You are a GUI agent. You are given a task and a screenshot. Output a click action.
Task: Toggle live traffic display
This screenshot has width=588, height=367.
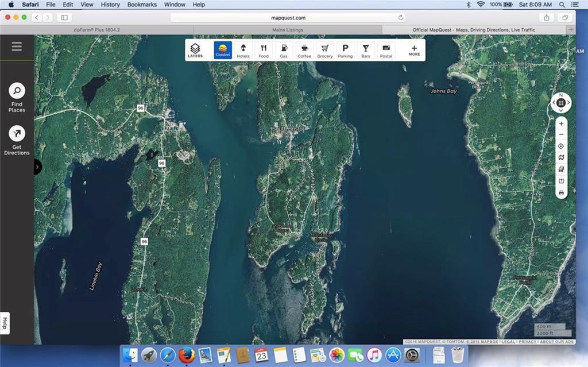561,169
